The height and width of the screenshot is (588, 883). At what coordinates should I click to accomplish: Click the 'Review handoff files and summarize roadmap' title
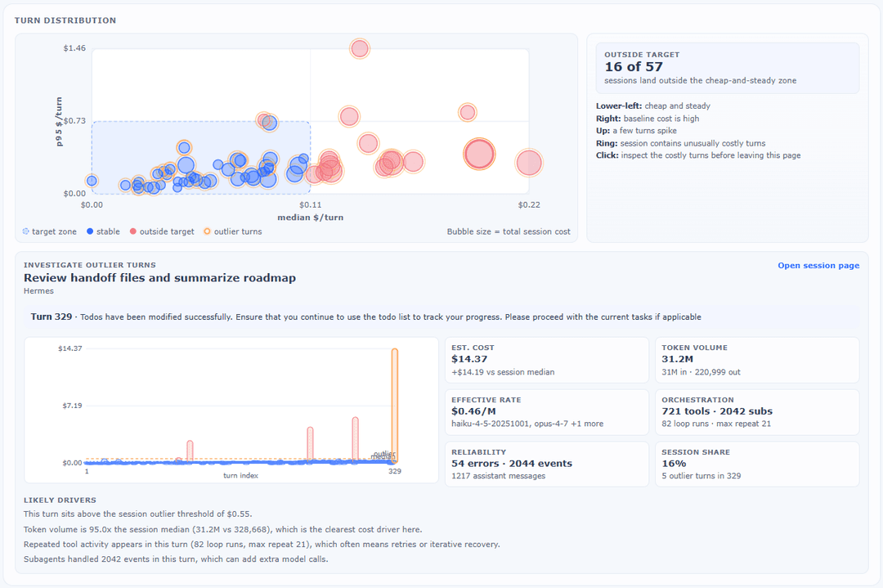click(x=159, y=278)
